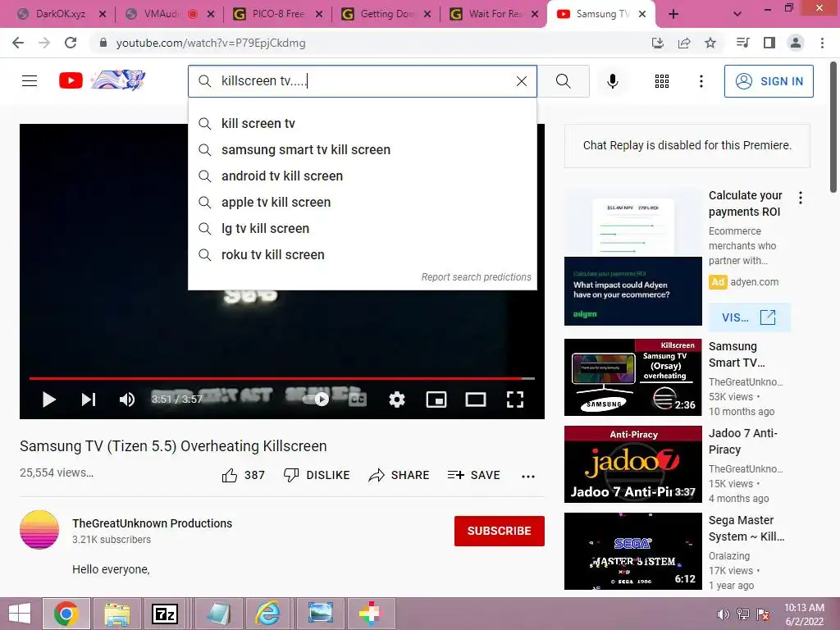The width and height of the screenshot is (840, 630).
Task: Toggle the Chrome side panel
Action: click(x=769, y=43)
